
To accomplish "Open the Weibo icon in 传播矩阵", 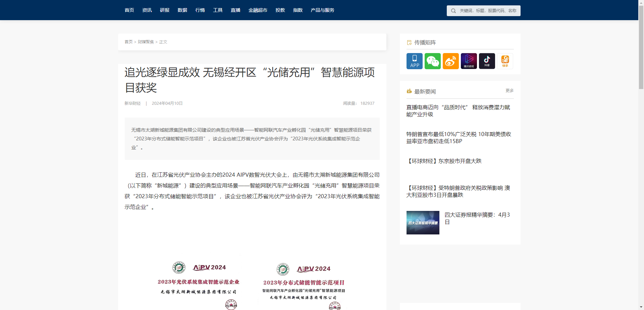I will click(x=451, y=61).
